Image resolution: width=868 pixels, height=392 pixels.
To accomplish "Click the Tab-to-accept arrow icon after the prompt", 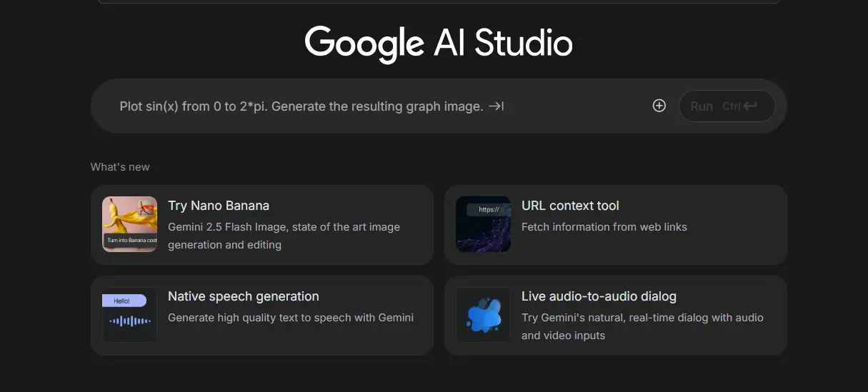I will click(497, 106).
